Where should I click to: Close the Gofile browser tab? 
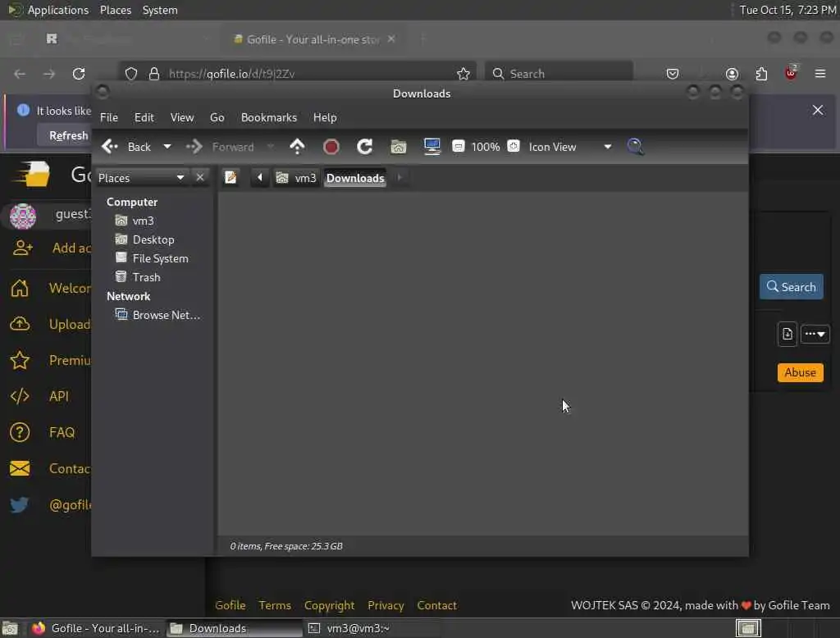[391, 39]
